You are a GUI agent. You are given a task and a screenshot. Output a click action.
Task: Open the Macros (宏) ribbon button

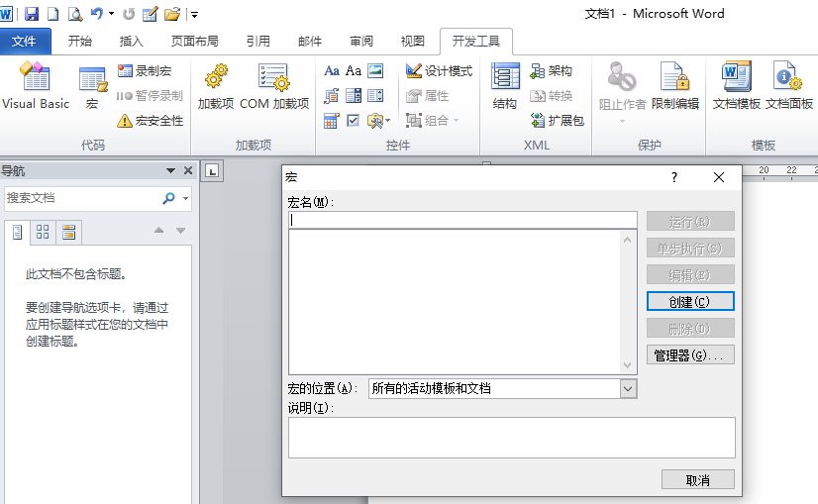coord(92,88)
